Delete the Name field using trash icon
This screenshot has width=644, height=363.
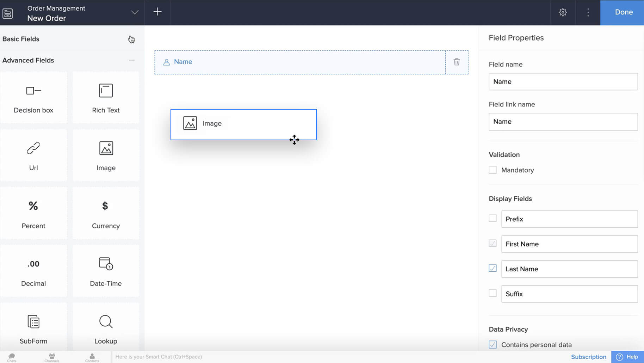[457, 62]
